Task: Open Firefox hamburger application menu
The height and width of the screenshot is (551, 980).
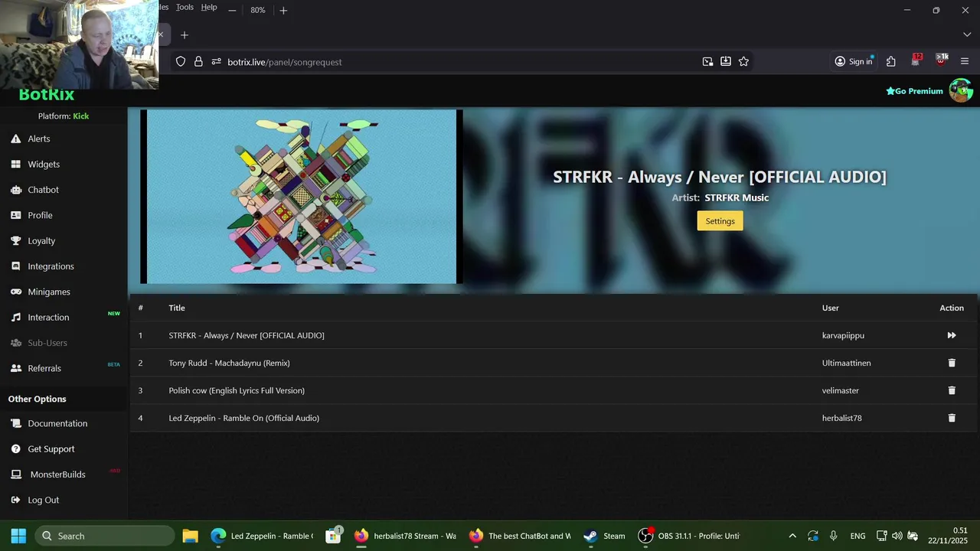Action: coord(965,62)
